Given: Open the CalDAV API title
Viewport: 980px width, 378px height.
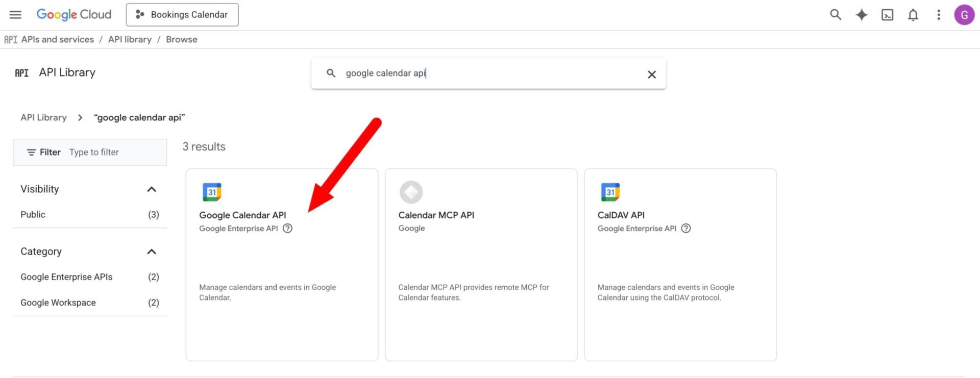Looking at the screenshot, I should point(621,215).
